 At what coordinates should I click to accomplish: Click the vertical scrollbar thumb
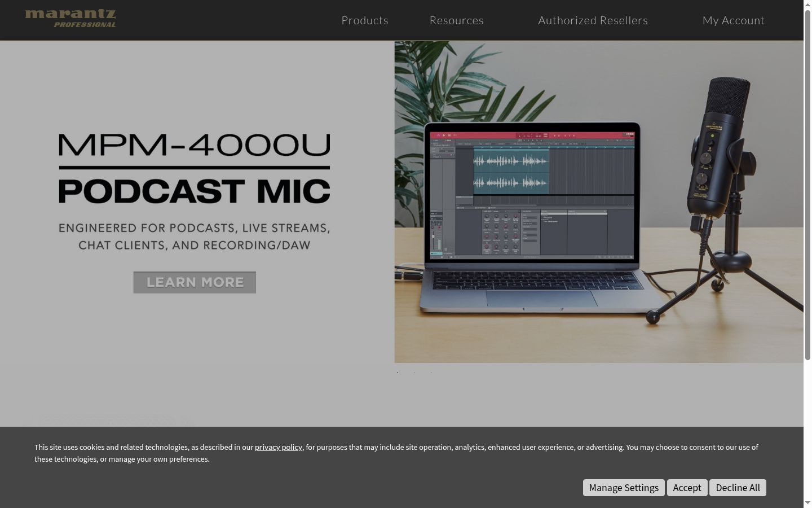click(807, 185)
